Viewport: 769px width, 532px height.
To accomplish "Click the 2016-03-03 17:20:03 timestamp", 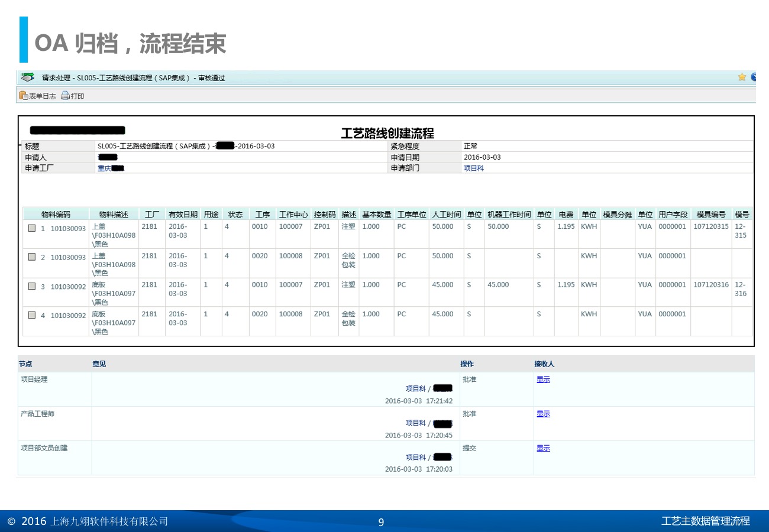I will tap(419, 469).
